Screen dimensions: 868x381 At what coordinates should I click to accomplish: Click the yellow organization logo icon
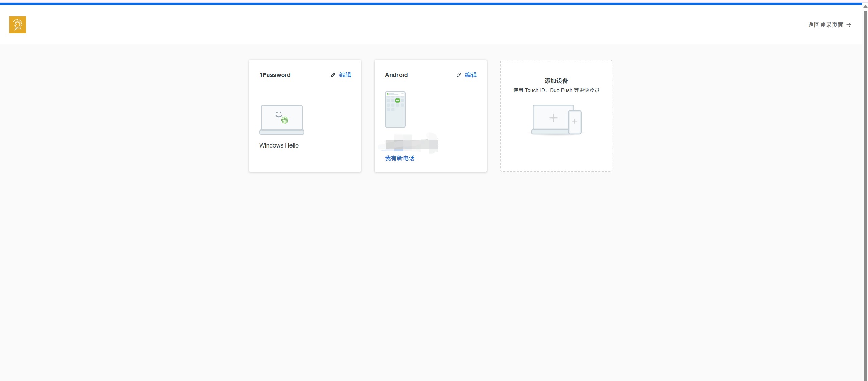click(18, 25)
